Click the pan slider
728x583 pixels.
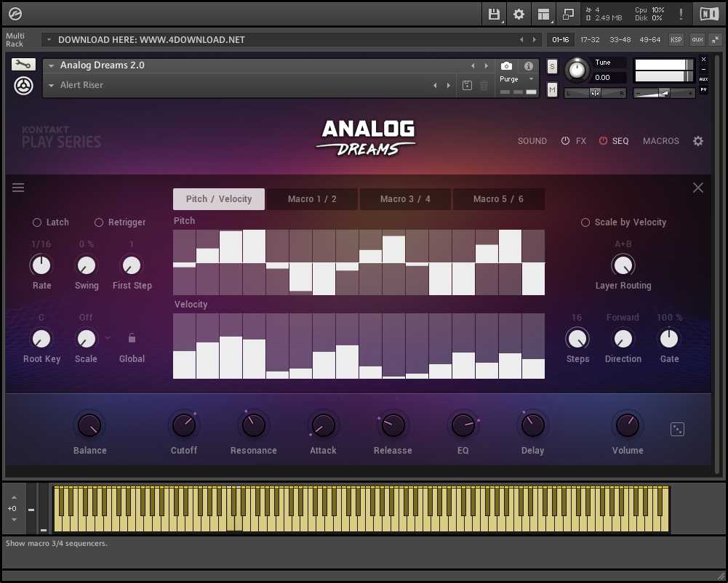[x=595, y=93]
